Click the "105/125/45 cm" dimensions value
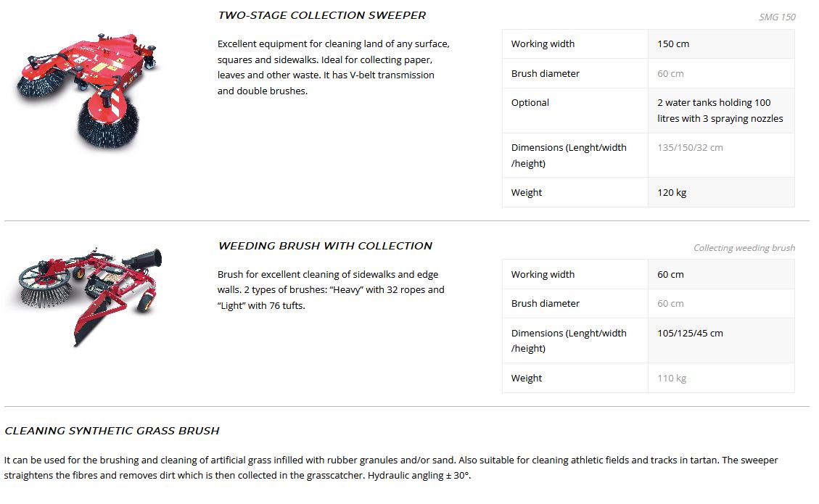819x504 pixels. click(x=690, y=334)
